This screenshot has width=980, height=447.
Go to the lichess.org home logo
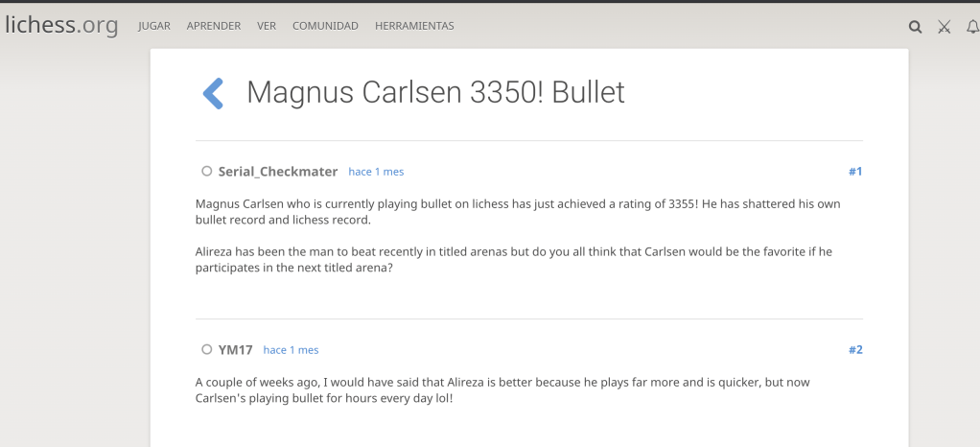click(61, 26)
